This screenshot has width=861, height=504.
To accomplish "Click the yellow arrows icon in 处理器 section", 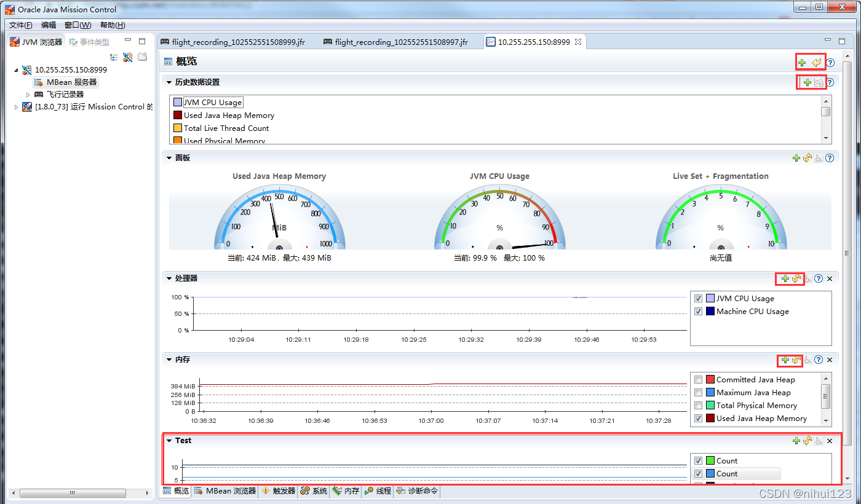I will pyautogui.click(x=796, y=278).
